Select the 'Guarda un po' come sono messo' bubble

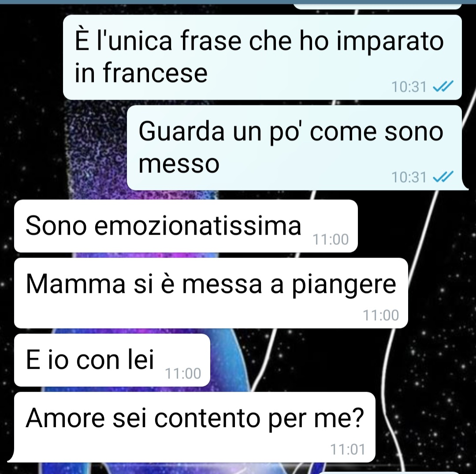coord(294,148)
